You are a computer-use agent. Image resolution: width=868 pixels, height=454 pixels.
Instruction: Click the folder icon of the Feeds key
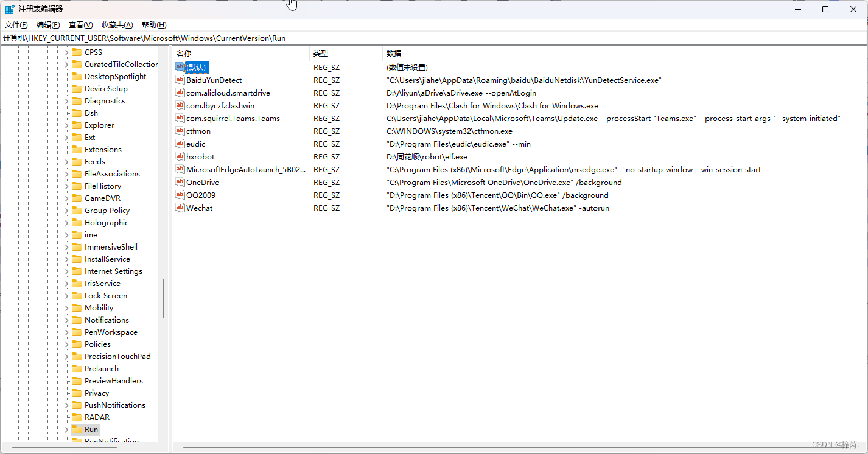pos(77,161)
